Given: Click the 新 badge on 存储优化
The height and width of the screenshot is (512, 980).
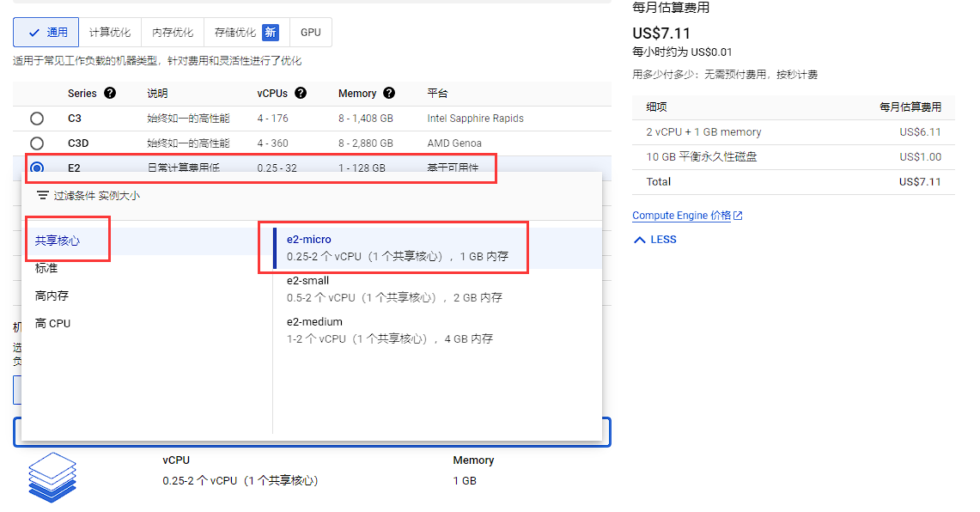Looking at the screenshot, I should [x=270, y=33].
